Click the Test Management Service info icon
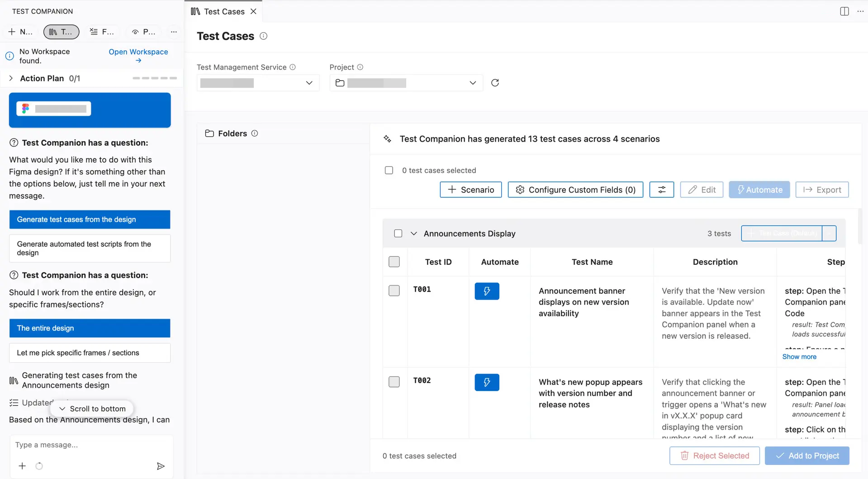 [293, 67]
